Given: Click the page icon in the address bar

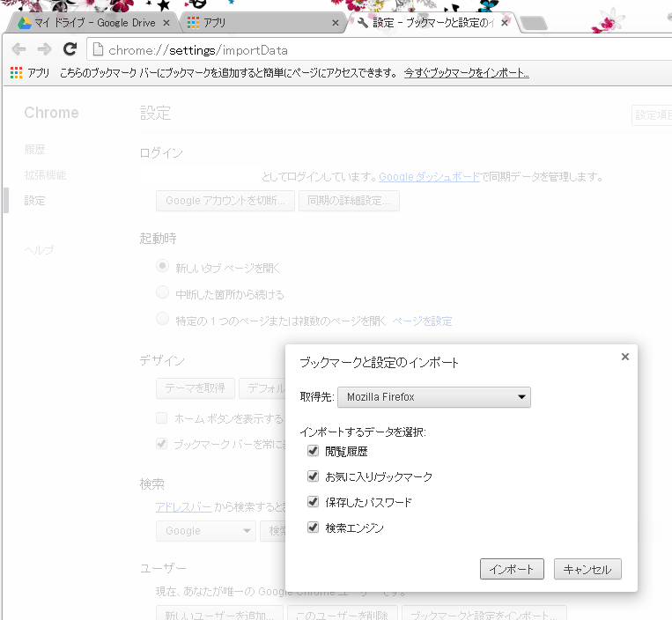Looking at the screenshot, I should (x=98, y=49).
